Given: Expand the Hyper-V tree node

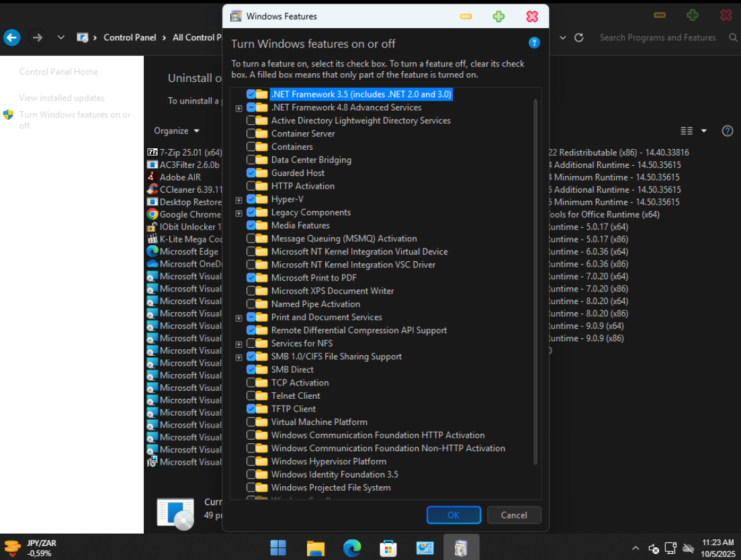Looking at the screenshot, I should point(238,199).
